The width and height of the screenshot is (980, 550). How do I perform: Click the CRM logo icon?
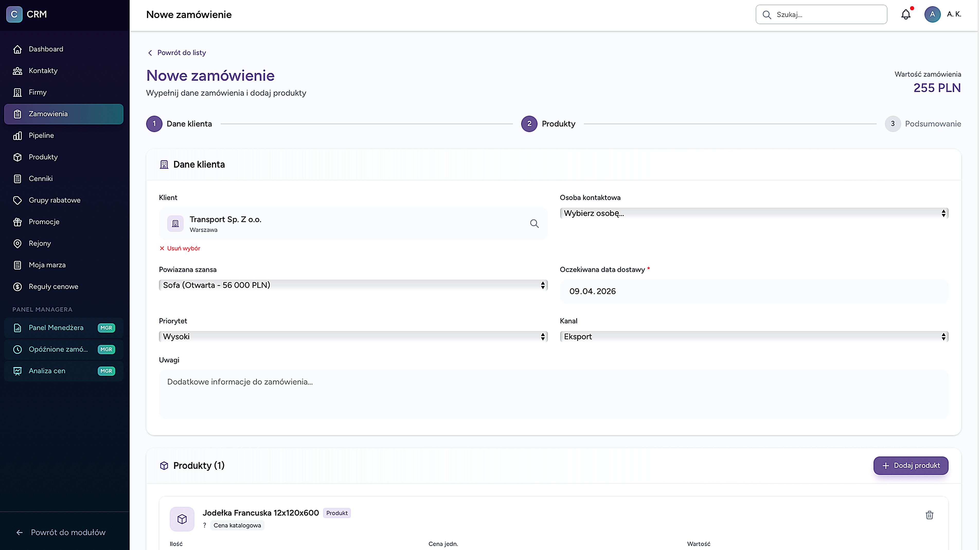(x=14, y=14)
